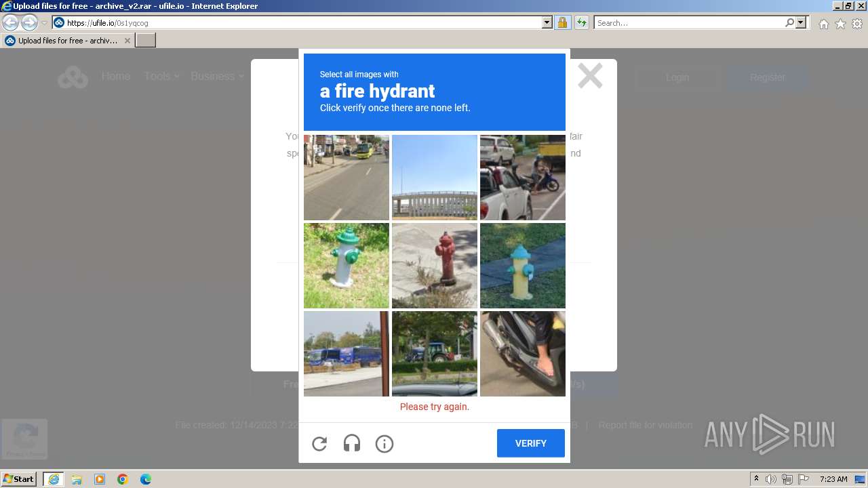Open the Favorites star icon

[x=841, y=24]
